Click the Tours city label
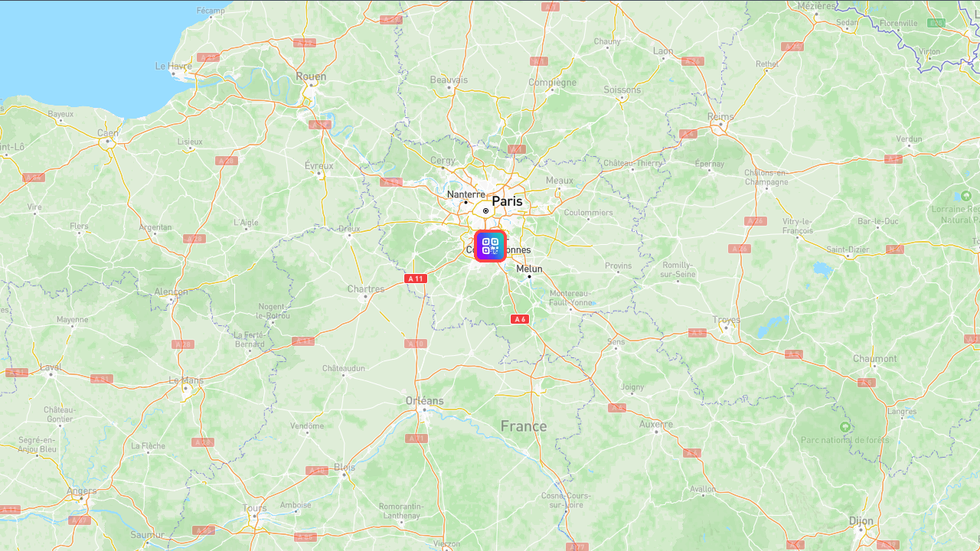980x551 pixels. click(x=255, y=508)
